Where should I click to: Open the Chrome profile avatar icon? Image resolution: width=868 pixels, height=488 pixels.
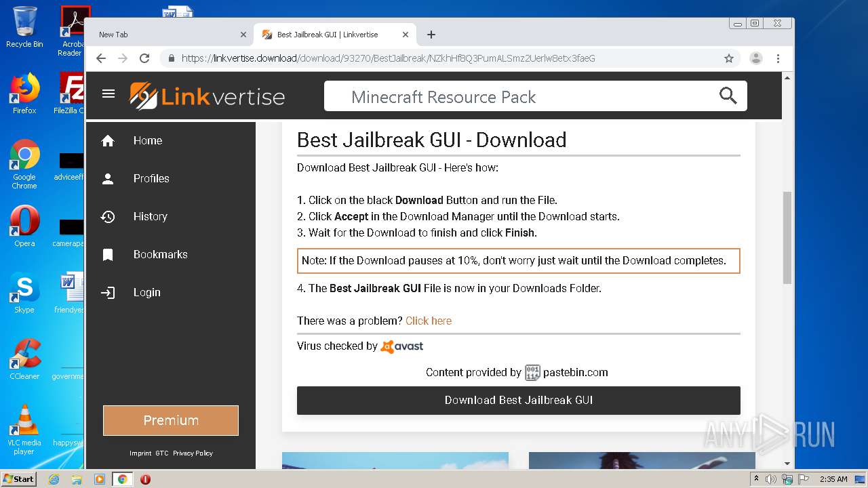click(756, 58)
